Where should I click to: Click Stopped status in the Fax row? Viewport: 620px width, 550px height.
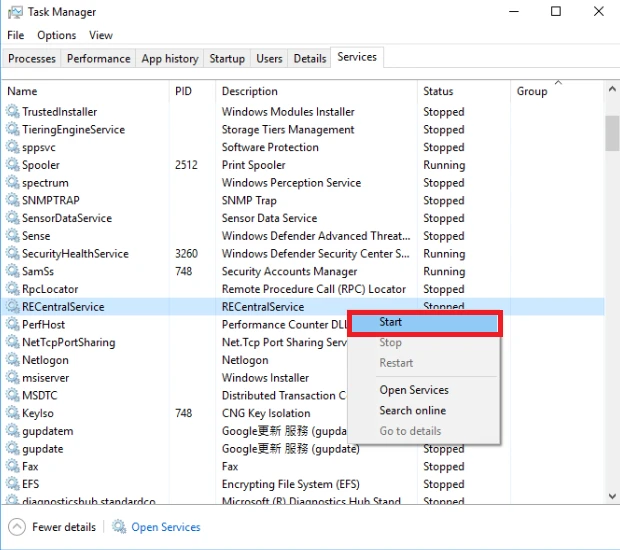(444, 466)
